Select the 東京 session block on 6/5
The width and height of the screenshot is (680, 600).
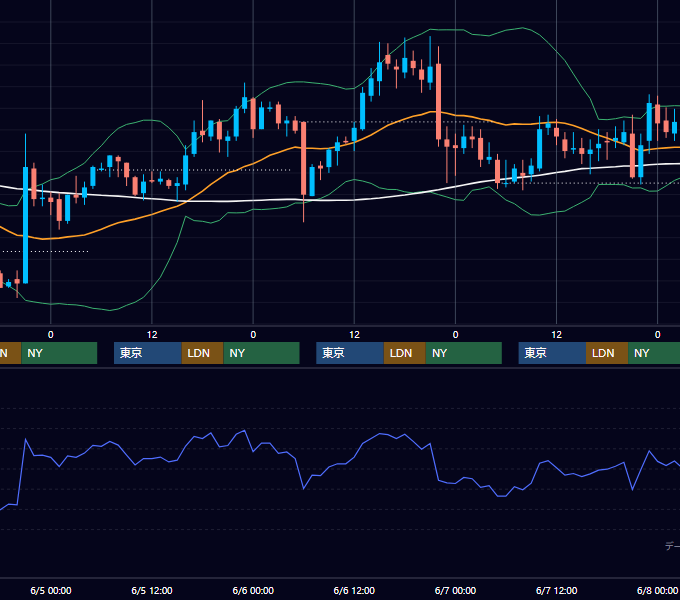pos(147,353)
